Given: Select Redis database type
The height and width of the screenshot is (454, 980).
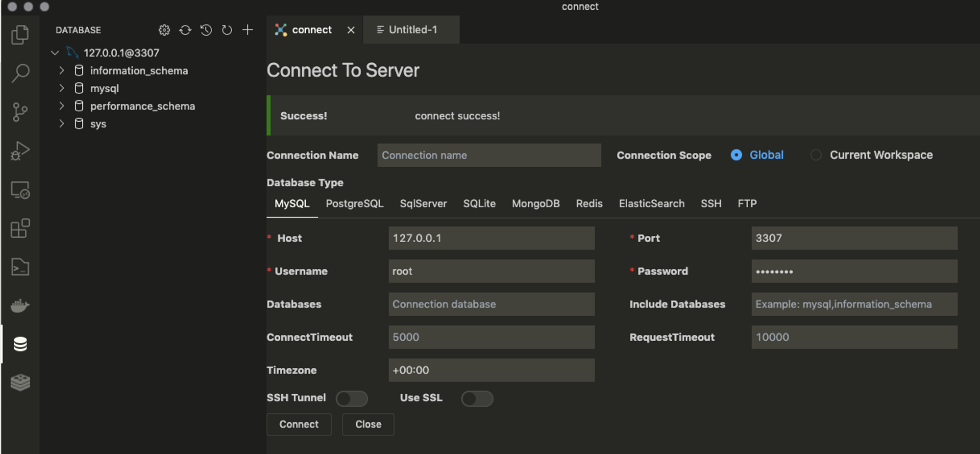Looking at the screenshot, I should point(589,203).
